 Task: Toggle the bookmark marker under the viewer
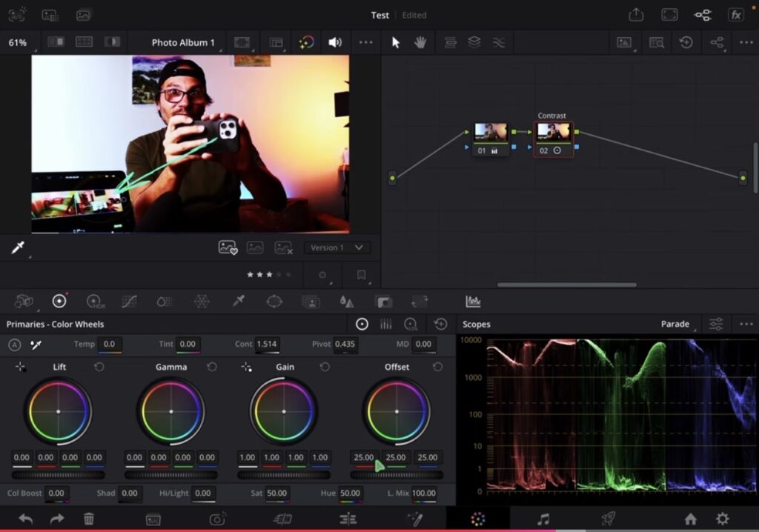coord(361,275)
